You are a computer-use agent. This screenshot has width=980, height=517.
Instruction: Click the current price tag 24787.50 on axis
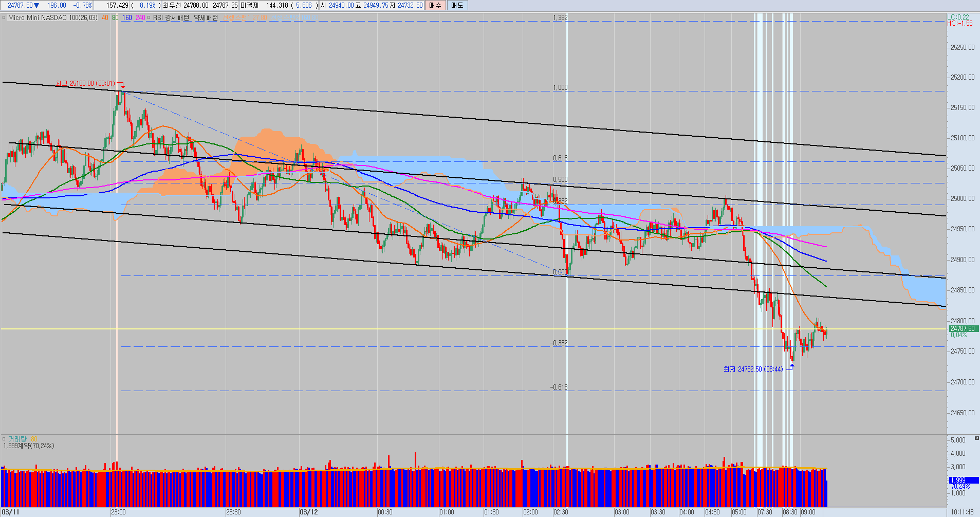(963, 328)
